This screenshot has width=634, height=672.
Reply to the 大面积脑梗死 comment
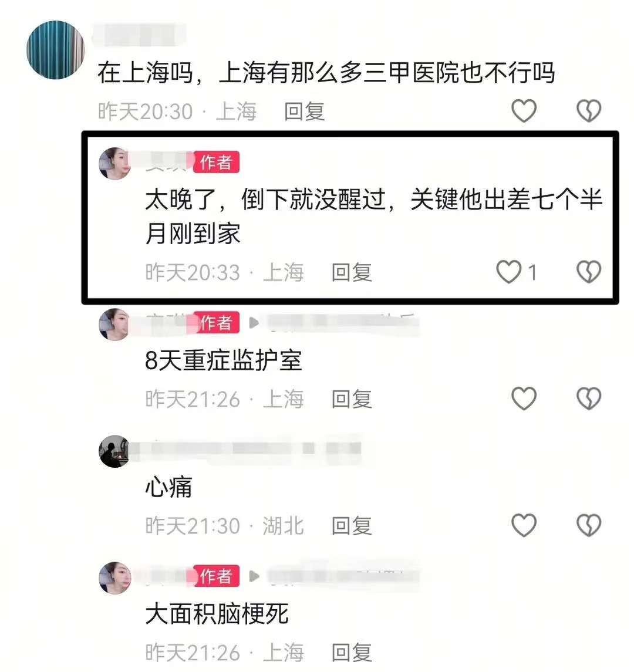pyautogui.click(x=352, y=653)
